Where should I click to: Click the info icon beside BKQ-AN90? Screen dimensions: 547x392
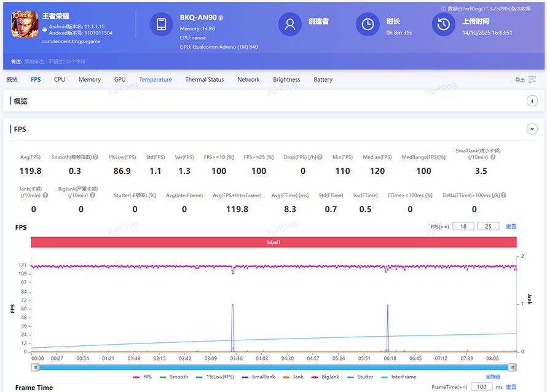221,18
